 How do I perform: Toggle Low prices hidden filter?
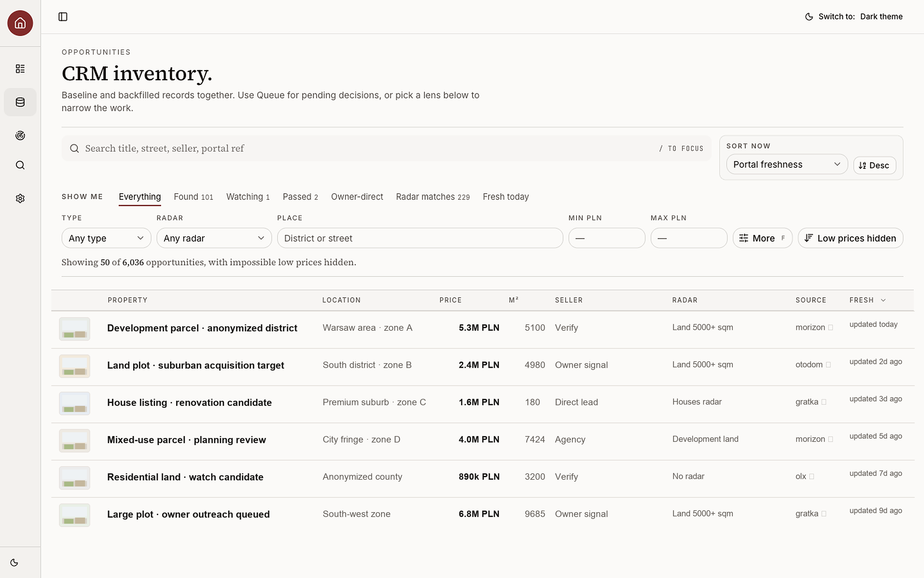[850, 238]
